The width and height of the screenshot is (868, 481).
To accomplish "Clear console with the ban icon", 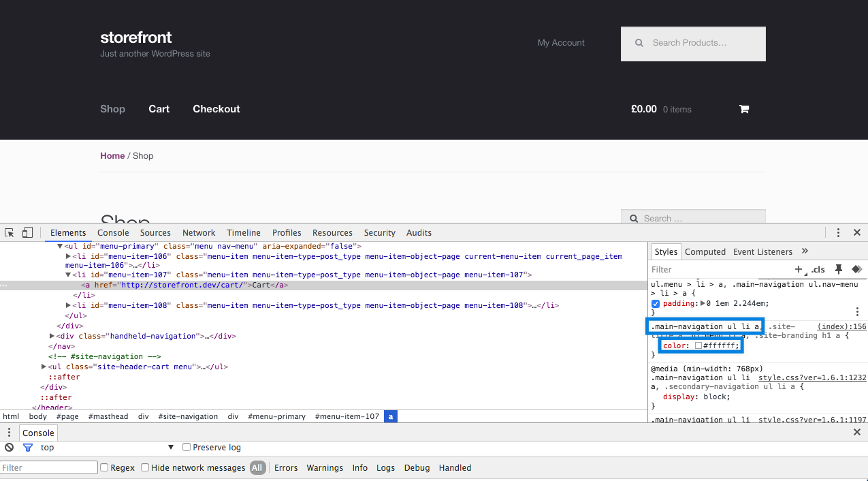I will click(9, 448).
